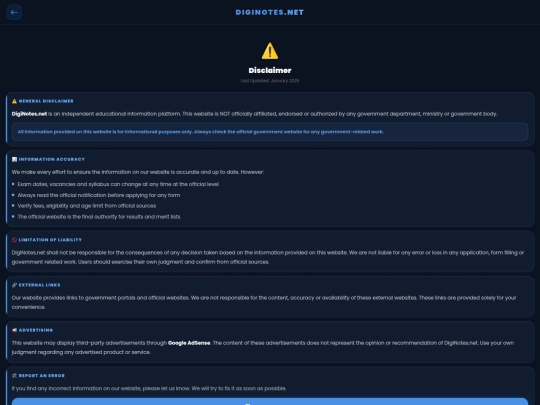Click the highlighted informational purposes only notice

coord(270,132)
